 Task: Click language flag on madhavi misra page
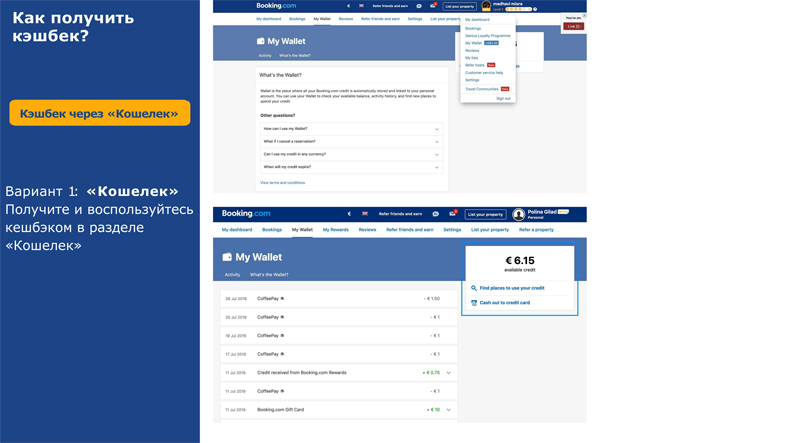(x=361, y=6)
